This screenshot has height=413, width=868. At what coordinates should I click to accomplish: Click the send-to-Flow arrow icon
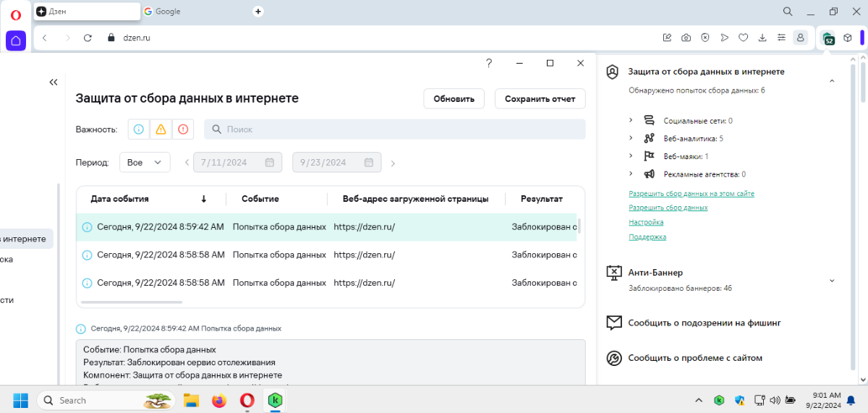(x=724, y=38)
